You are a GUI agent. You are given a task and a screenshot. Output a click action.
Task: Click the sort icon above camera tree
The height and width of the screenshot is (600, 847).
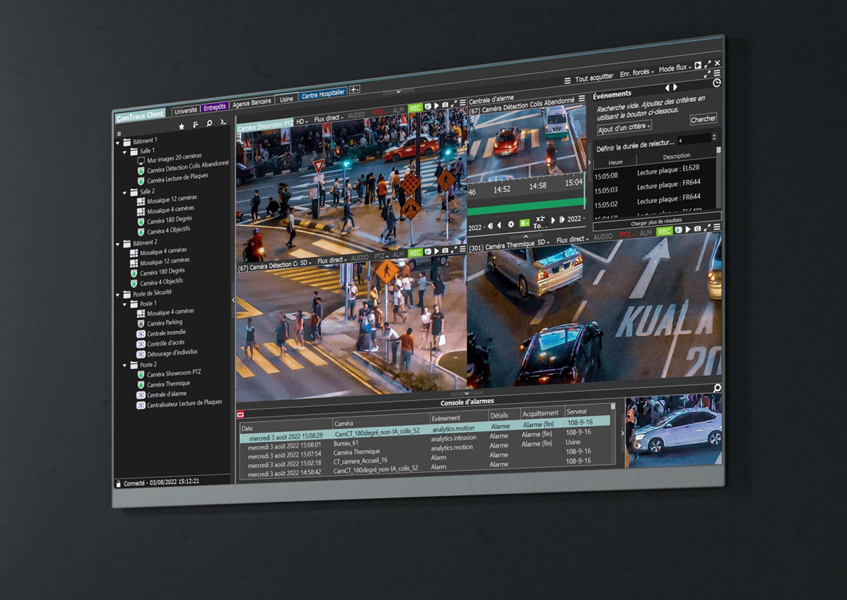tap(195, 125)
